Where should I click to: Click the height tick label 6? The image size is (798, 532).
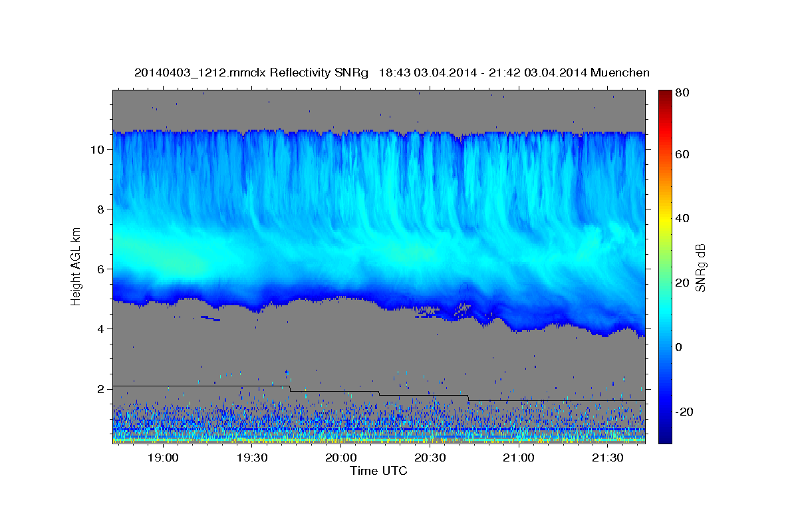point(100,269)
